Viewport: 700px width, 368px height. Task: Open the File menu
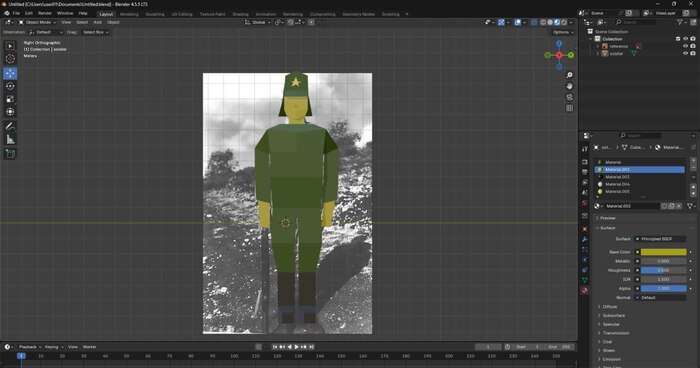click(x=16, y=13)
